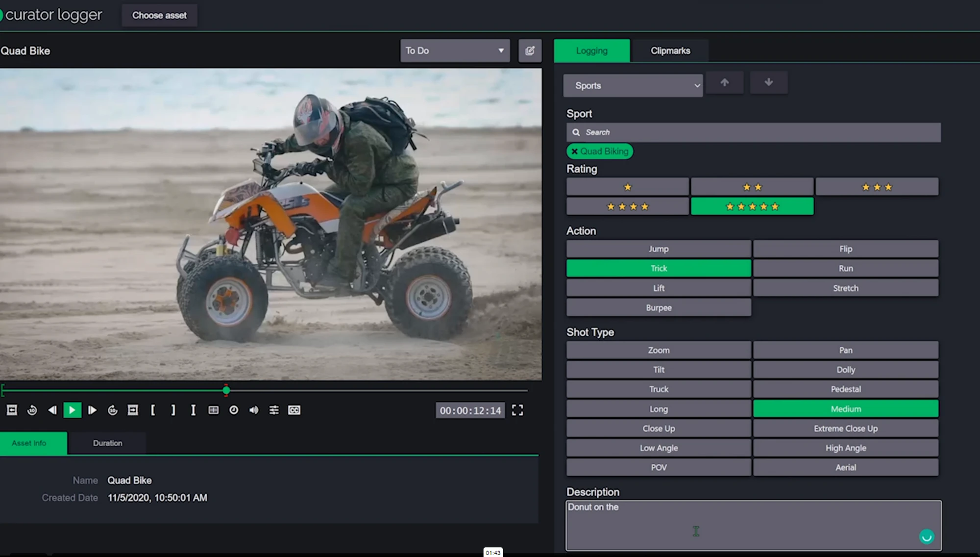This screenshot has height=557, width=980.
Task: Click the play button
Action: click(x=72, y=410)
